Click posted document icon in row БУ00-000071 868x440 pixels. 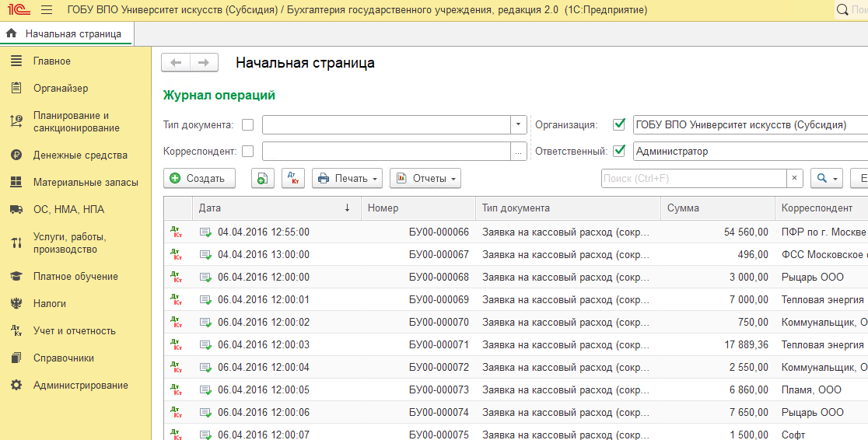tap(205, 345)
